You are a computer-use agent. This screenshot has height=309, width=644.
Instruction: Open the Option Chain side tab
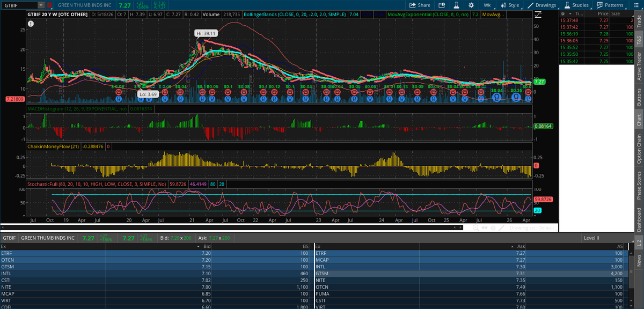coord(639,149)
